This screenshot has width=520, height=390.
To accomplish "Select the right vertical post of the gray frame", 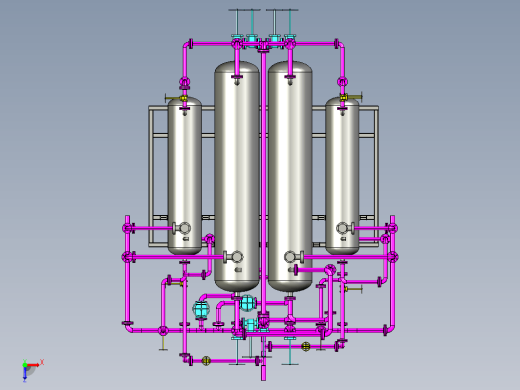I will pos(376,177).
